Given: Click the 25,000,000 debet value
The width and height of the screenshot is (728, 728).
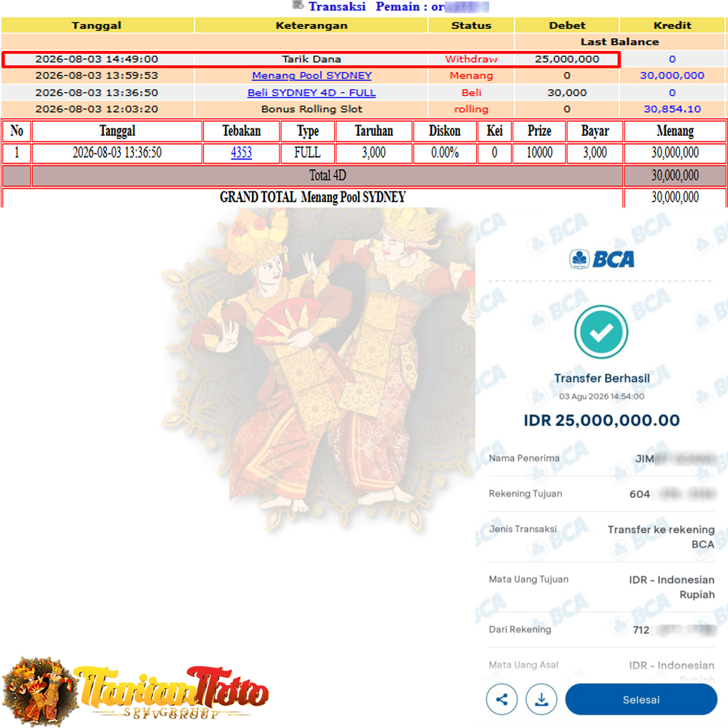Looking at the screenshot, I should [x=567, y=59].
